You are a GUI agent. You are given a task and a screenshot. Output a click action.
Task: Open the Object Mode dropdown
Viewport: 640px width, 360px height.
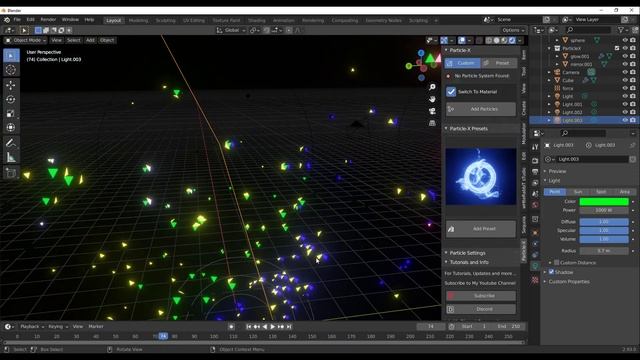tap(25, 40)
